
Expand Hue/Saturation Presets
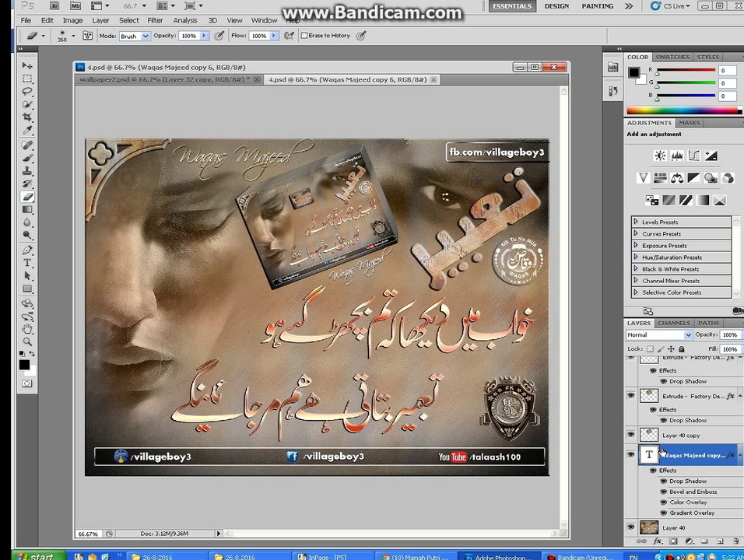click(636, 257)
